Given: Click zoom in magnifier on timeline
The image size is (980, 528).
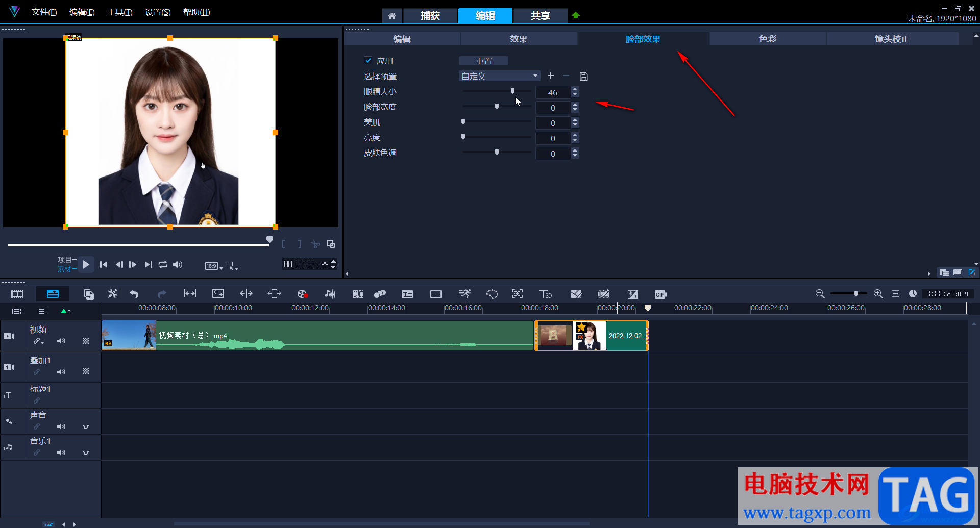Looking at the screenshot, I should click(878, 294).
